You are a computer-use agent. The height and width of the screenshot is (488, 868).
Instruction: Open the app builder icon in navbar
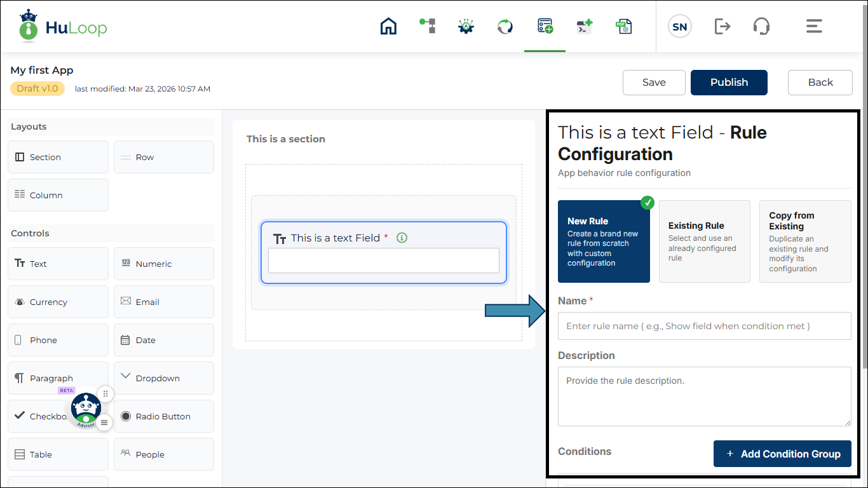(x=545, y=26)
